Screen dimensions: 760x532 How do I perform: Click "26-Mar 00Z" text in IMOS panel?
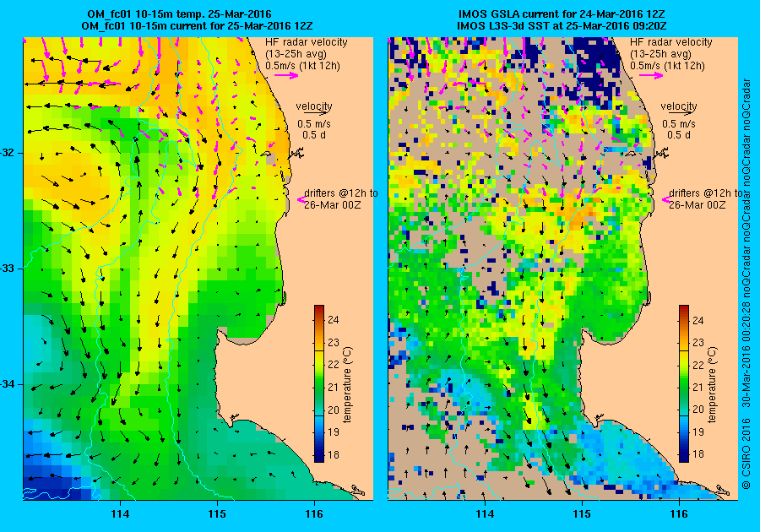coord(698,204)
